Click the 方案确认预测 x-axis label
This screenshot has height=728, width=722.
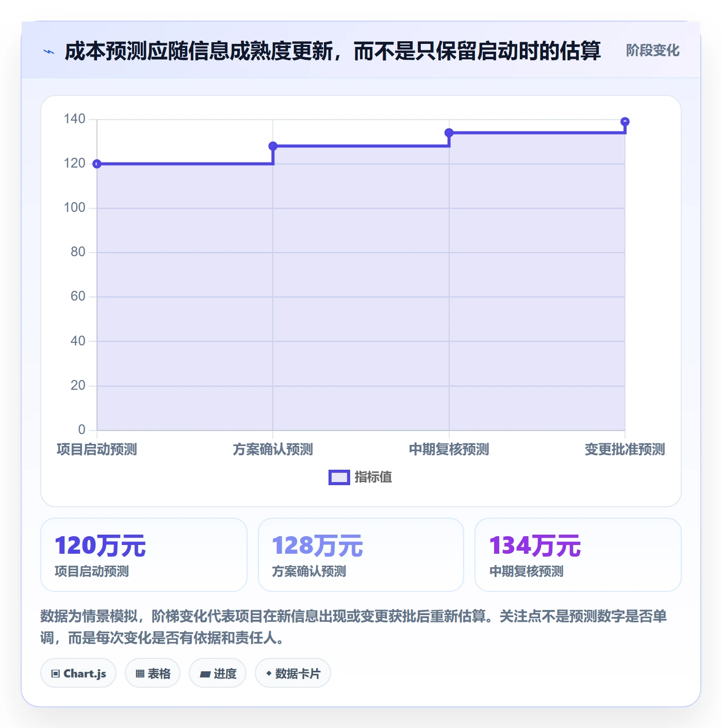click(273, 450)
